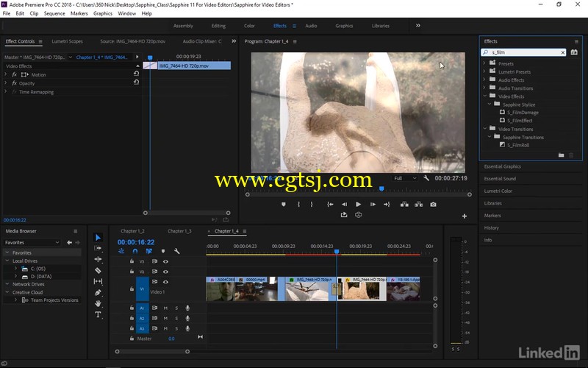Click the Mark In button
This screenshot has height=368, width=588.
[298, 205]
